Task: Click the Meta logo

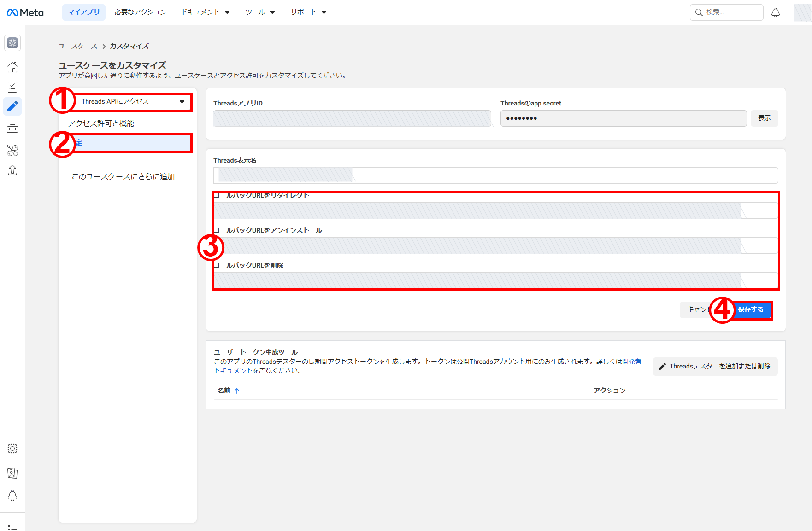Action: [25, 12]
